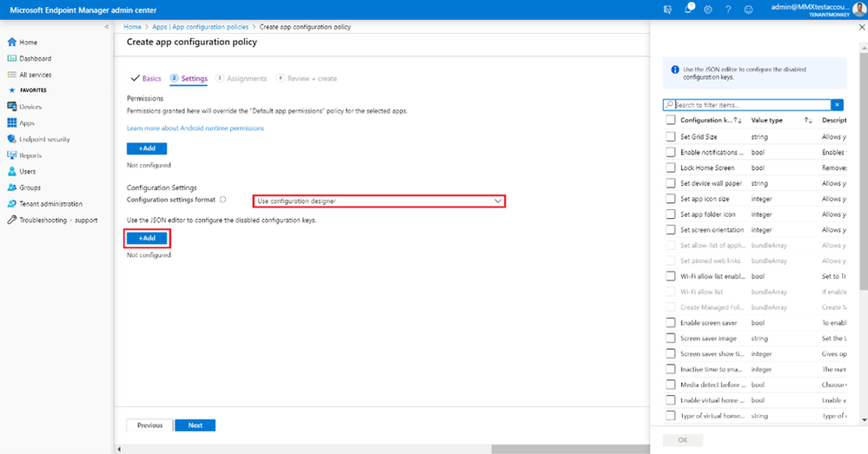Open the Apps grid icon
Screen dimensions: 868x454
point(11,122)
